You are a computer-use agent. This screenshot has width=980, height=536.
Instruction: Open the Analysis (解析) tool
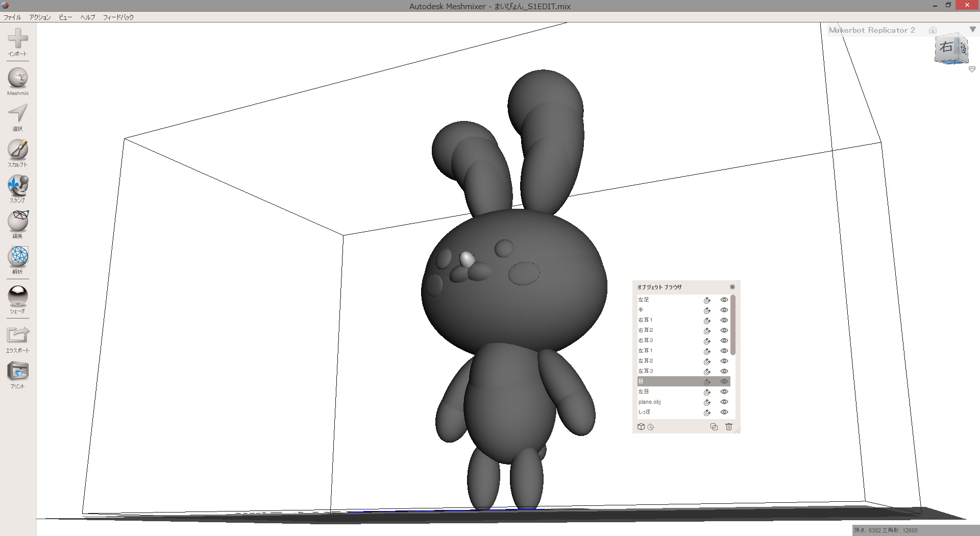pyautogui.click(x=18, y=257)
